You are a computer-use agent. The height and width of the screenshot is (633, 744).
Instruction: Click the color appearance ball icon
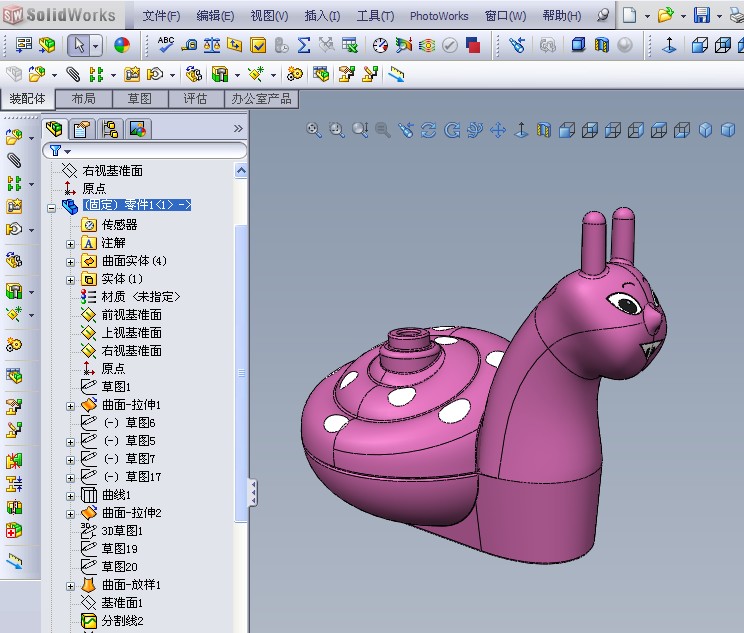(x=122, y=45)
